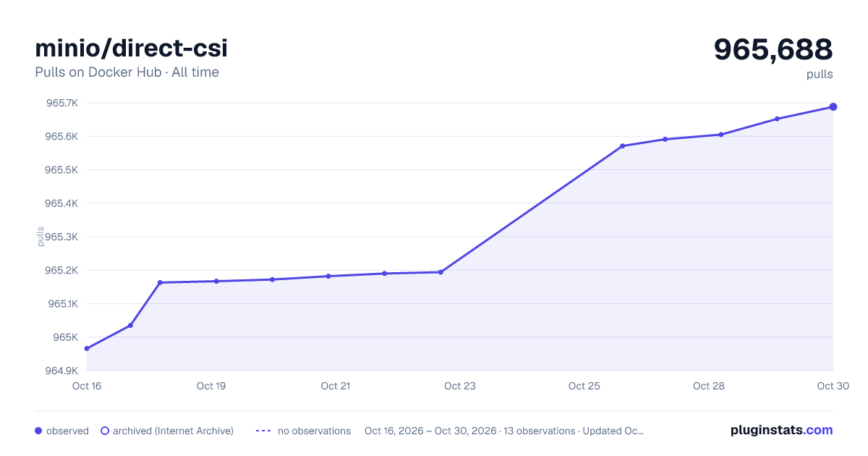Click the minio/direct-csi title

click(x=131, y=48)
